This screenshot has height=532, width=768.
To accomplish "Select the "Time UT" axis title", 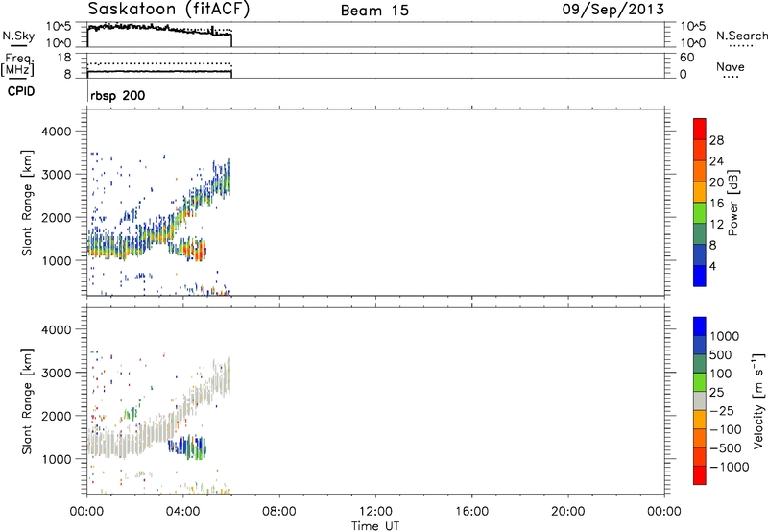I will 375,526.
